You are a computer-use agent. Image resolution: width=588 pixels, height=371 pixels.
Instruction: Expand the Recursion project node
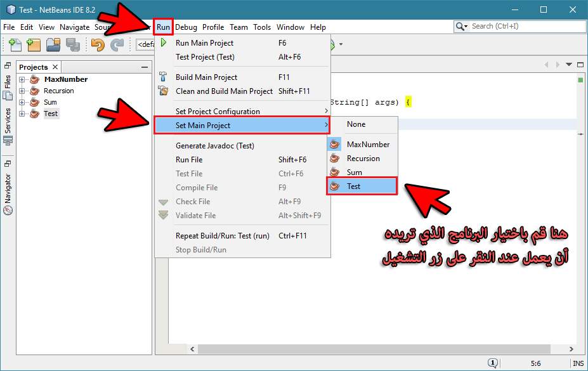pyautogui.click(x=22, y=91)
